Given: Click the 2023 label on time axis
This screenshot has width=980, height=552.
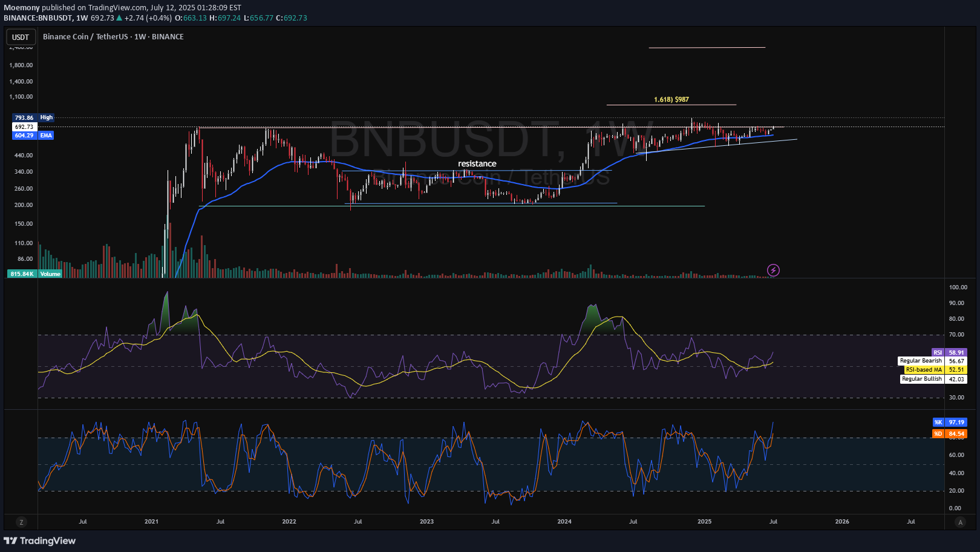Looking at the screenshot, I should click(x=426, y=521).
